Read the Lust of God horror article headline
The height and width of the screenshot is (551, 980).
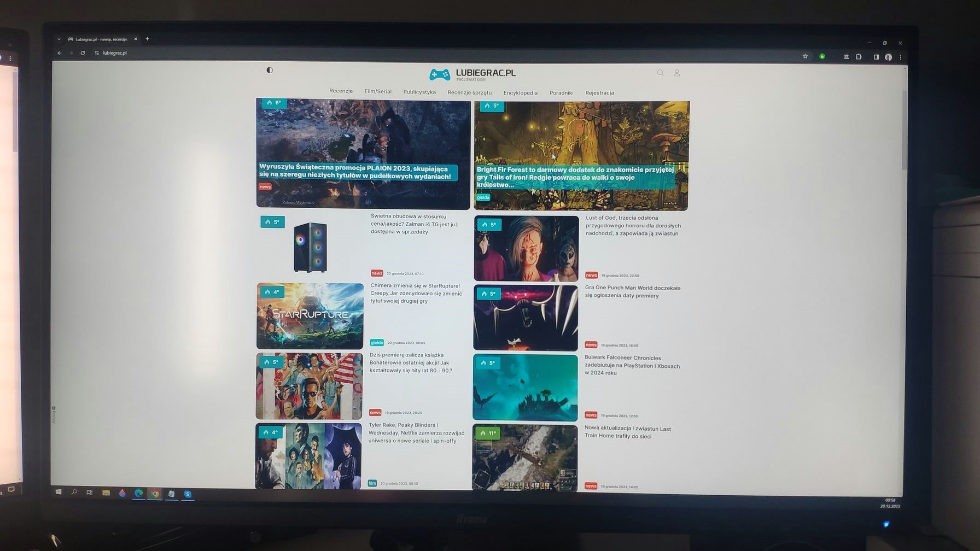point(633,225)
